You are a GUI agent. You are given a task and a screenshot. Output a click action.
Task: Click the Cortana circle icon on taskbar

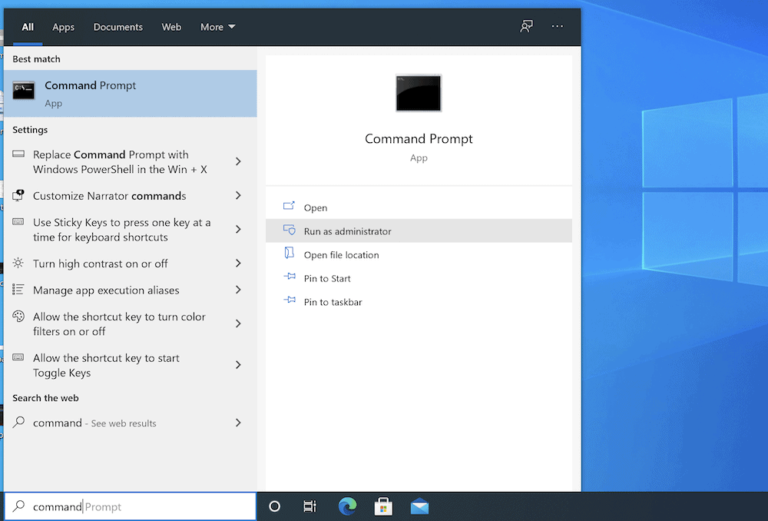(275, 507)
